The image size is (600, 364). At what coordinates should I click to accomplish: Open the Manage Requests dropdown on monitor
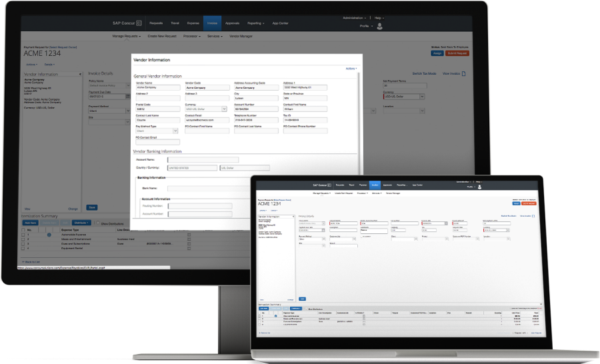[x=126, y=36]
